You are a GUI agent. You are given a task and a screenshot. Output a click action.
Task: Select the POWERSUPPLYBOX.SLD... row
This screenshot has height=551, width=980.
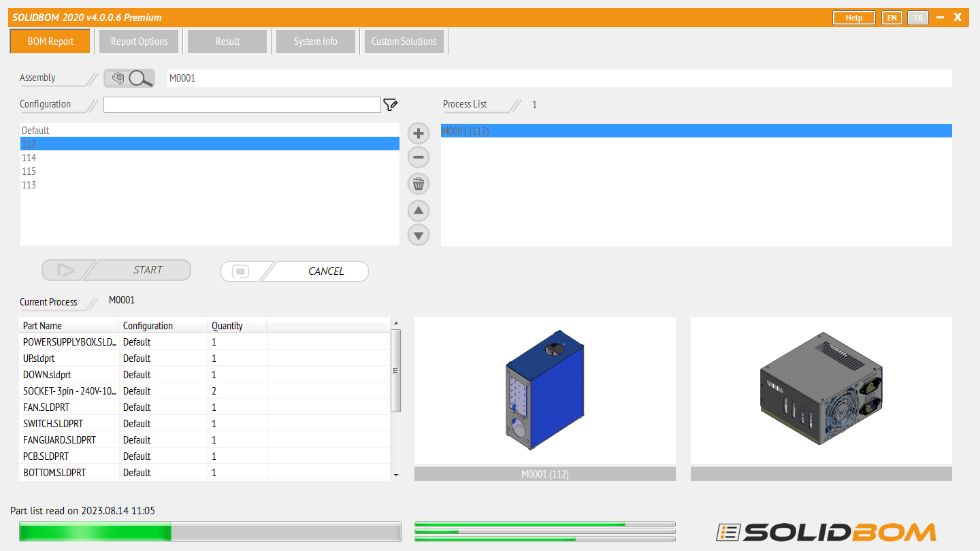coord(205,342)
